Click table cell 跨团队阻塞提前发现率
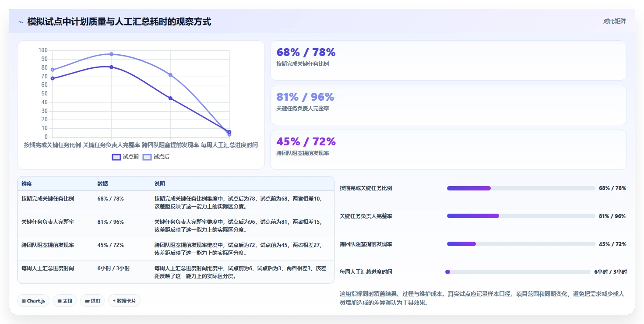 tap(48, 245)
